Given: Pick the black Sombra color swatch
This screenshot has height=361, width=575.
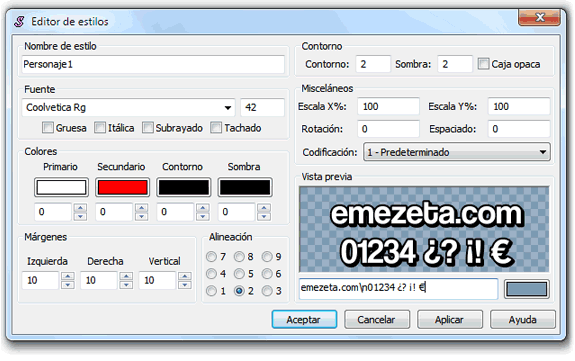Looking at the screenshot, I should point(245,187).
